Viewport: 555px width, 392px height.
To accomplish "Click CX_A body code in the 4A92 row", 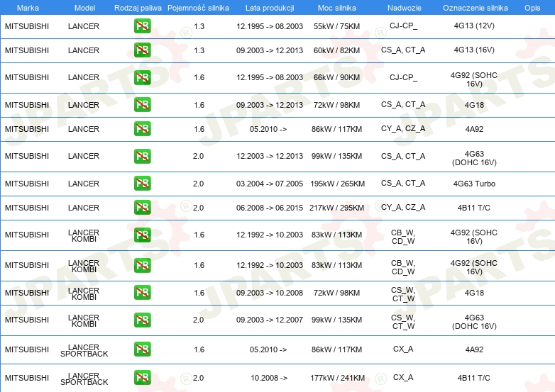I will (x=403, y=349).
